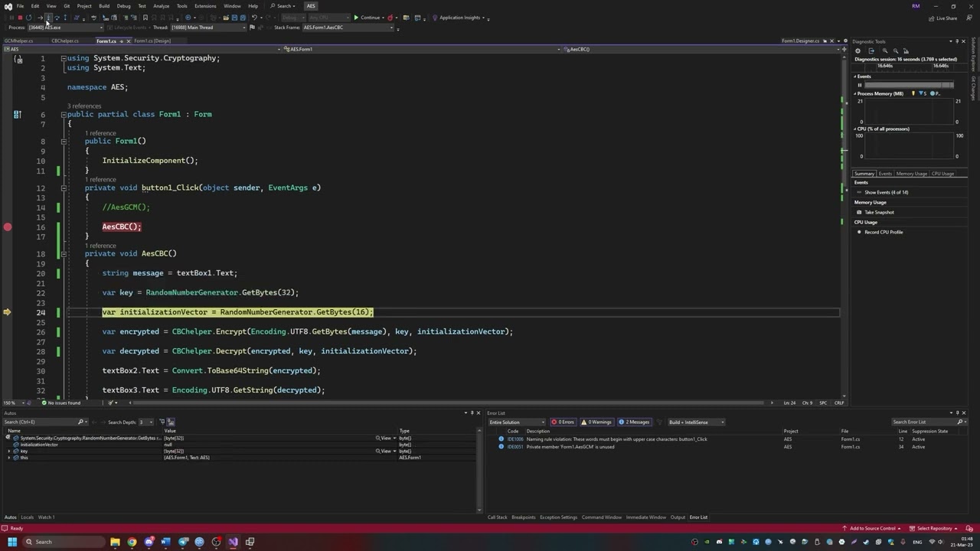Click the Search Error List field
Image resolution: width=980 pixels, height=551 pixels.
pyautogui.click(x=928, y=422)
